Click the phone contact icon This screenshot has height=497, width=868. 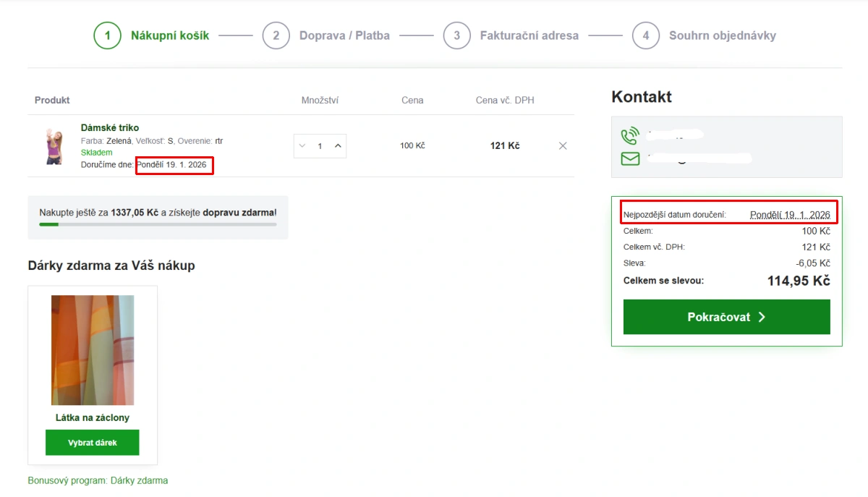(630, 135)
